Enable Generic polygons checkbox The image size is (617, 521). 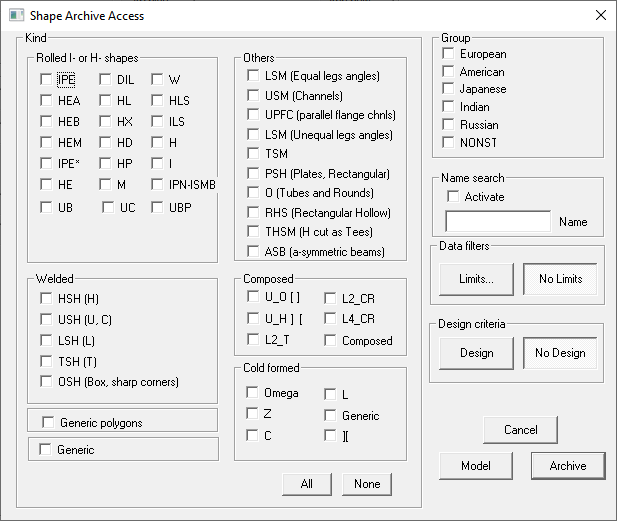[x=48, y=422]
